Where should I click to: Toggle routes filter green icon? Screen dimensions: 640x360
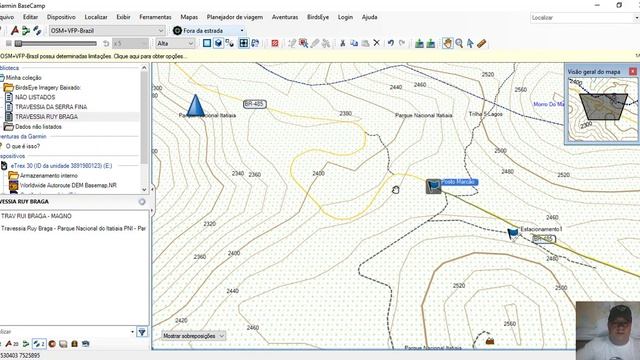26,344
